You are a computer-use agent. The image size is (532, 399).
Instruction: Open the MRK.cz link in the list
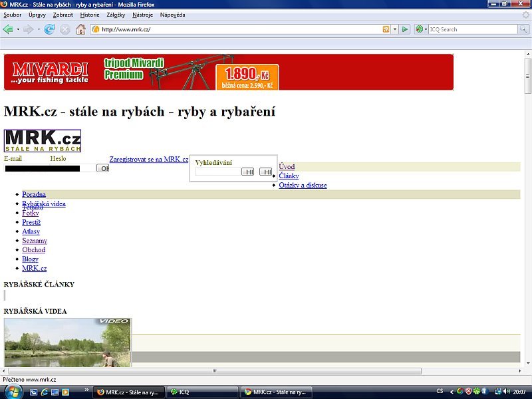click(35, 268)
